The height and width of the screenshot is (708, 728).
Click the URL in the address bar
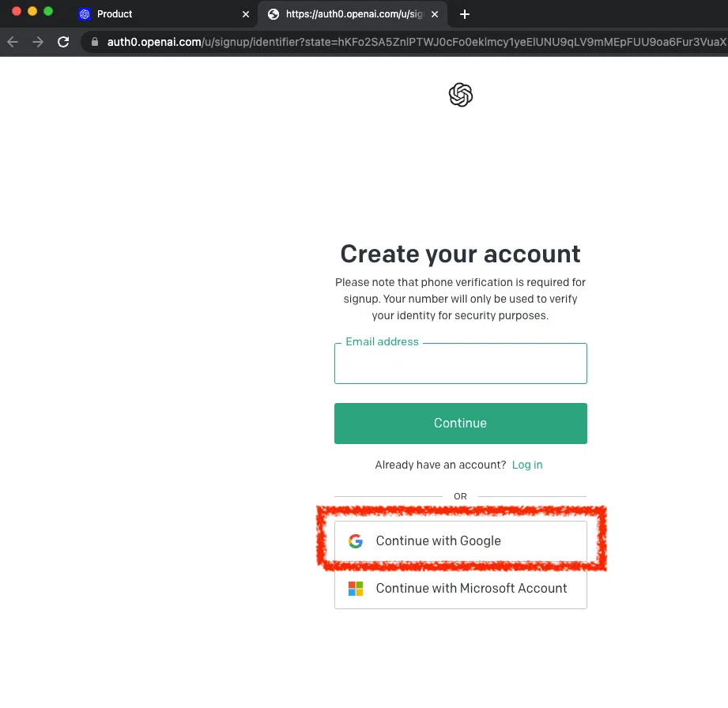[x=417, y=42]
